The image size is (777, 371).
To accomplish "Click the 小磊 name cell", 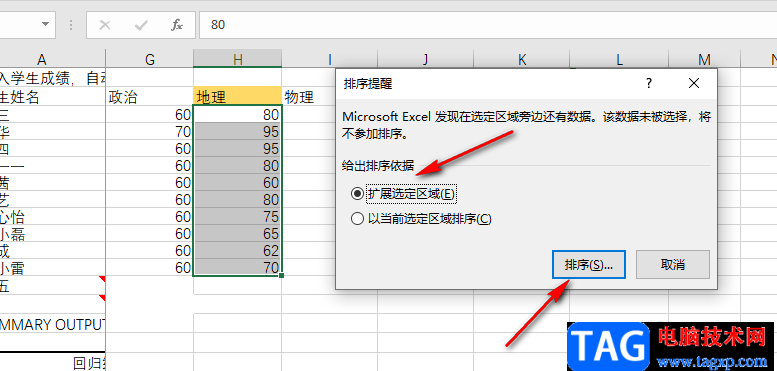I will click(x=53, y=234).
